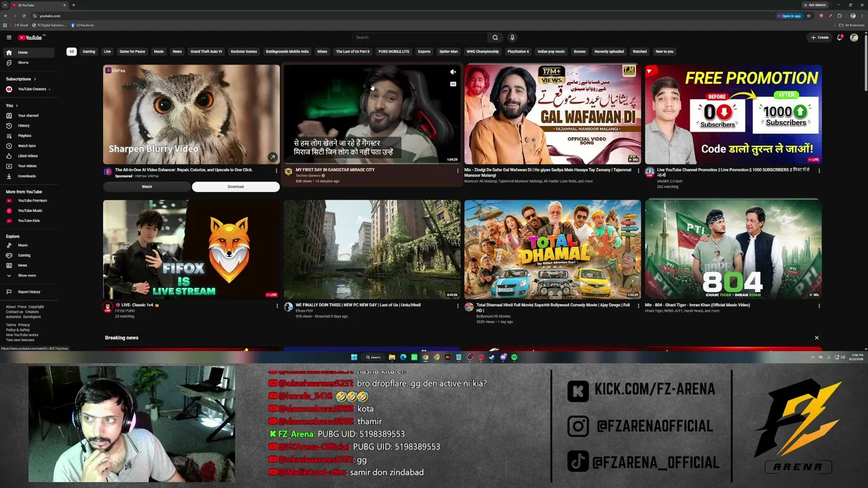Screen dimensions: 868x488
Task: Open Your channel in the sidebar
Action: click(x=28, y=115)
